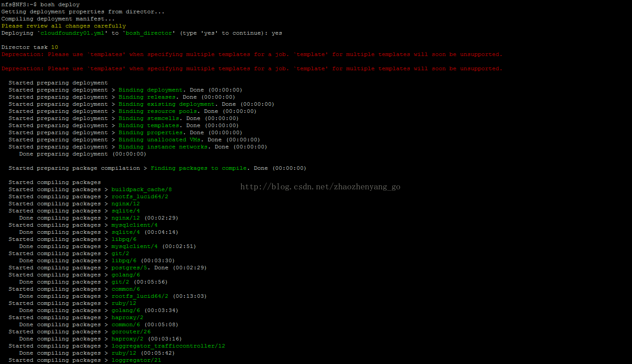This screenshot has height=364, width=632.
Task: Select the yellow 'Please review all changes carefully' text
Action: tap(64, 26)
